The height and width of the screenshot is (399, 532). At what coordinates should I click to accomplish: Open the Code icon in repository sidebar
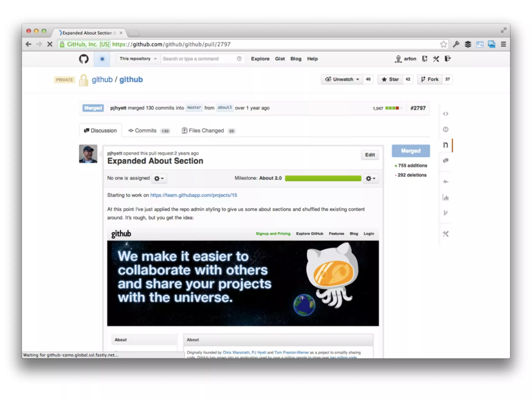[445, 114]
